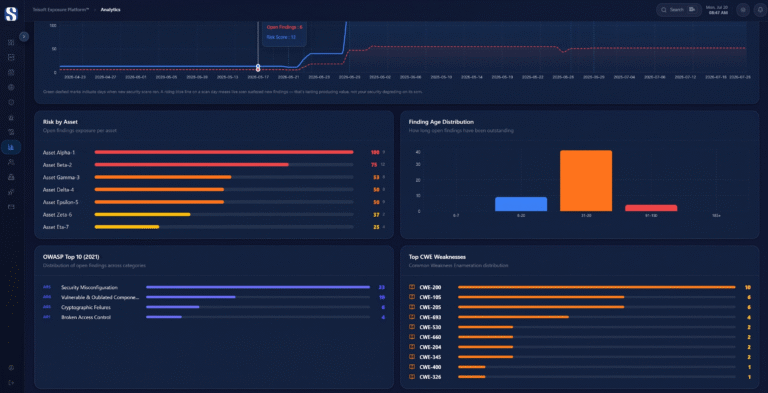Select the Broken Access Control category

pos(86,317)
